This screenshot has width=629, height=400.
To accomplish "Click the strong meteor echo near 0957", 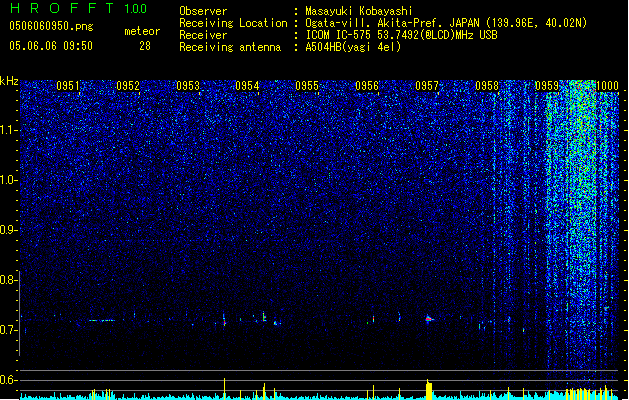I will click(429, 319).
